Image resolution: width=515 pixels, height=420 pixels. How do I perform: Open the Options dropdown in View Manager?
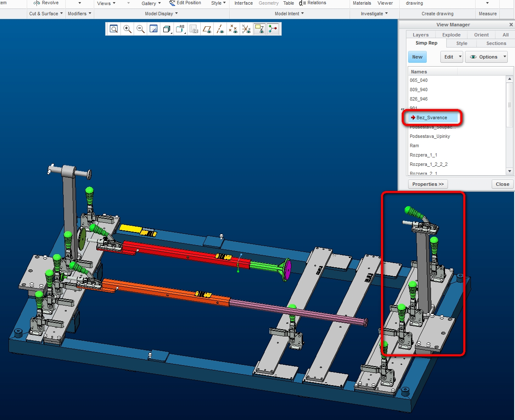[x=486, y=57]
